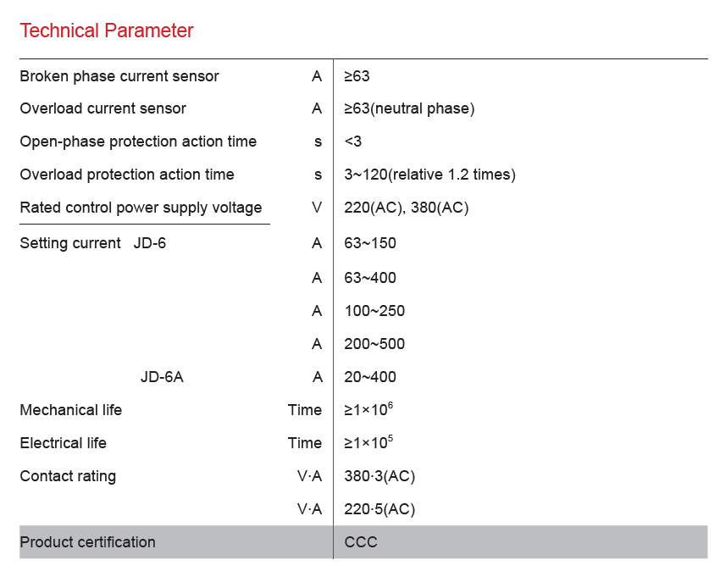Click the Contact rating label

pos(68,476)
